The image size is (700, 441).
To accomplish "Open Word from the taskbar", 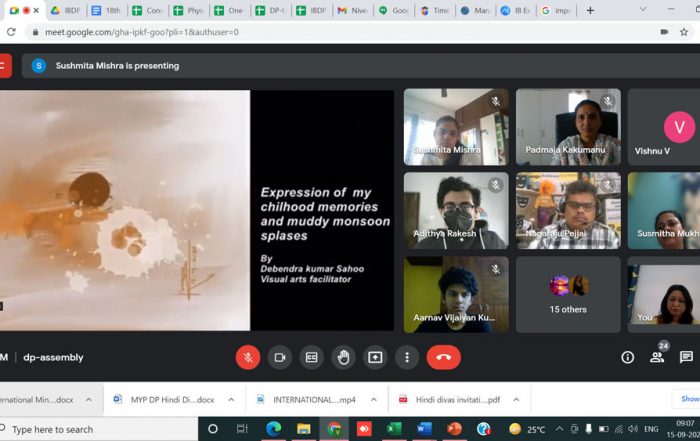I will tap(424, 429).
